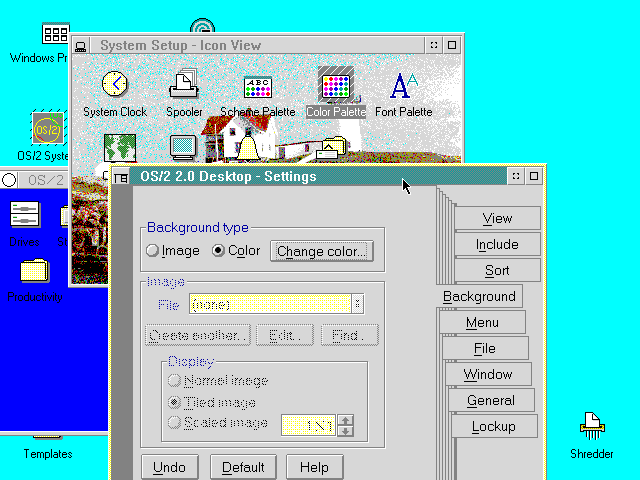Screen dimensions: 640x480
Task: Increase the scaled image tile count
Action: [346, 420]
